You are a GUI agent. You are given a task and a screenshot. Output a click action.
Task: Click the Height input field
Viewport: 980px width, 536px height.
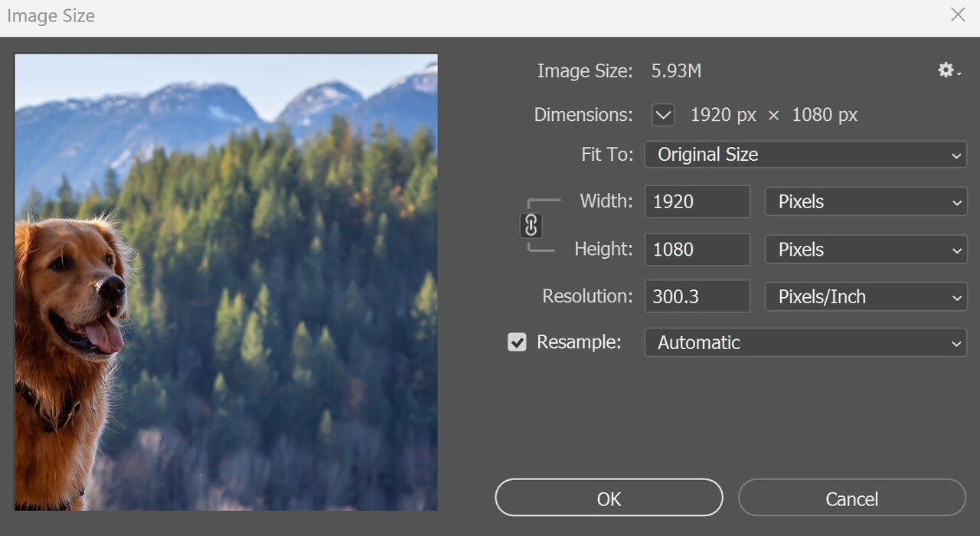click(697, 250)
